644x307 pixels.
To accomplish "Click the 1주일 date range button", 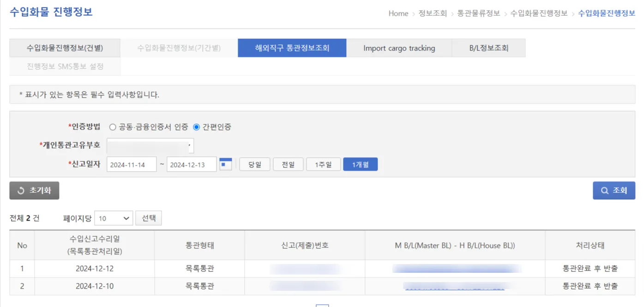I will 323,164.
